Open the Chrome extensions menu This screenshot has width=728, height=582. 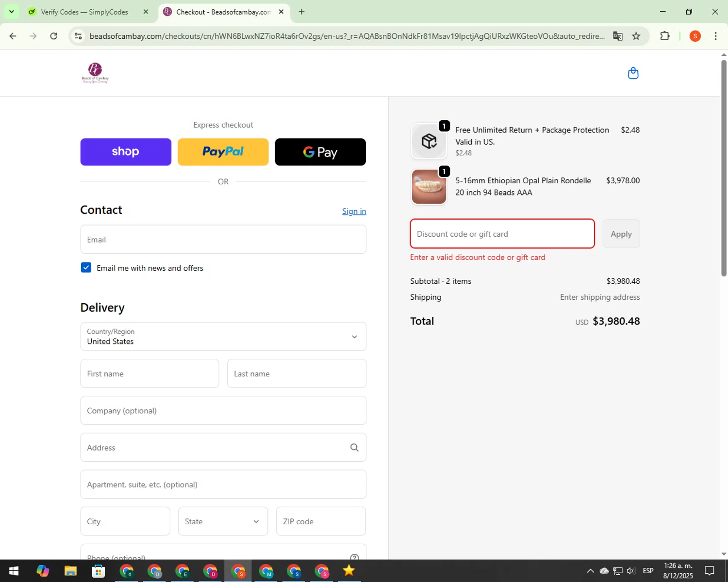[x=665, y=36]
